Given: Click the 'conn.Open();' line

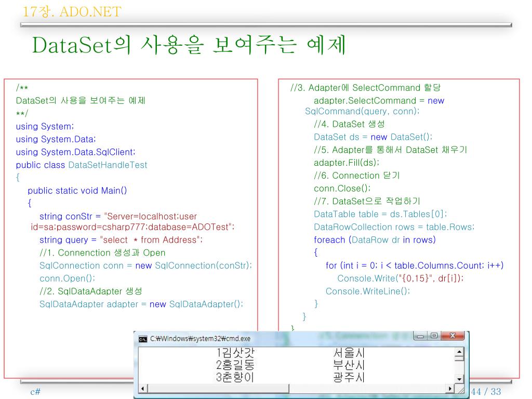Looking at the screenshot, I should (67, 278).
